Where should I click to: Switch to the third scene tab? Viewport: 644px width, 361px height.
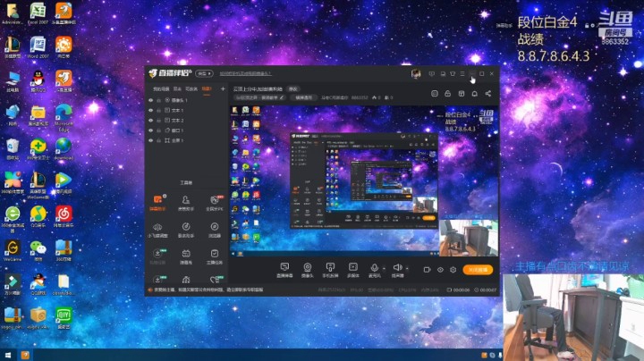point(191,88)
